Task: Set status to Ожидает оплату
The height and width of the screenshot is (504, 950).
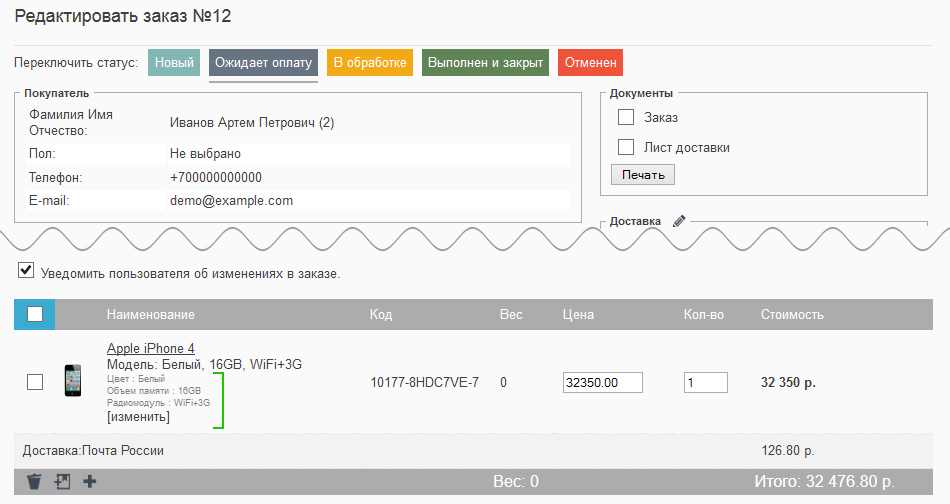Action: click(x=264, y=62)
